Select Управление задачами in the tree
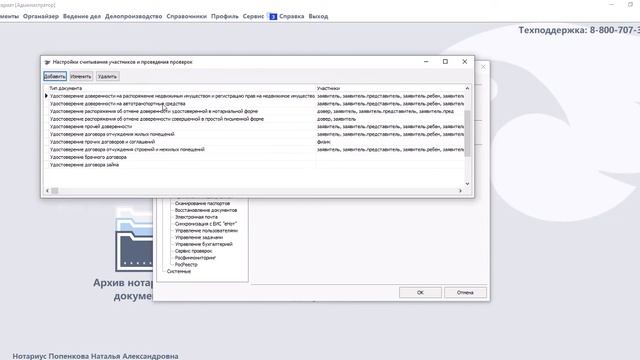The width and height of the screenshot is (640, 360). coord(199,237)
